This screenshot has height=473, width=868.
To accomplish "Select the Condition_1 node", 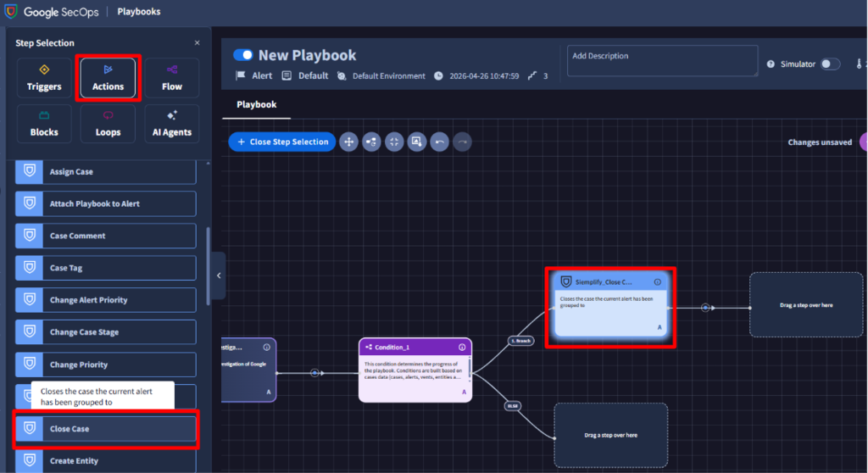I will [415, 370].
